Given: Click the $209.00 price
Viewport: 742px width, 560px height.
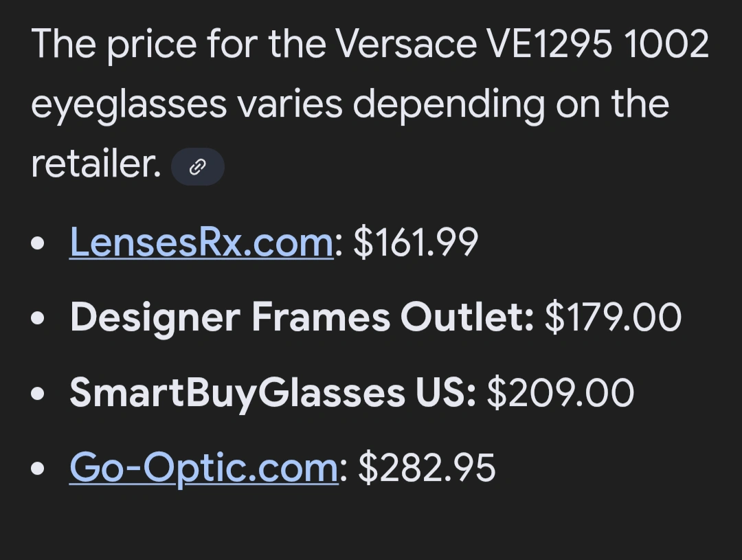Looking at the screenshot, I should (560, 393).
